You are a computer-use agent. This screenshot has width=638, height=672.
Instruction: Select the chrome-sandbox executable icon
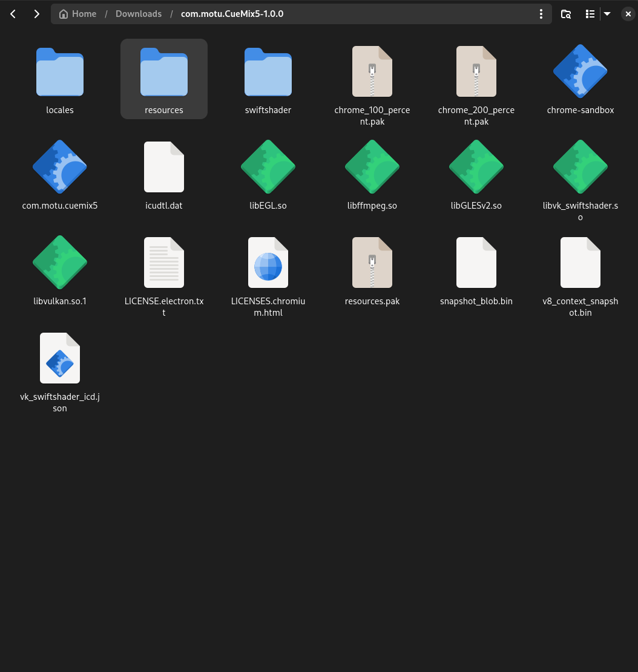coord(580,71)
